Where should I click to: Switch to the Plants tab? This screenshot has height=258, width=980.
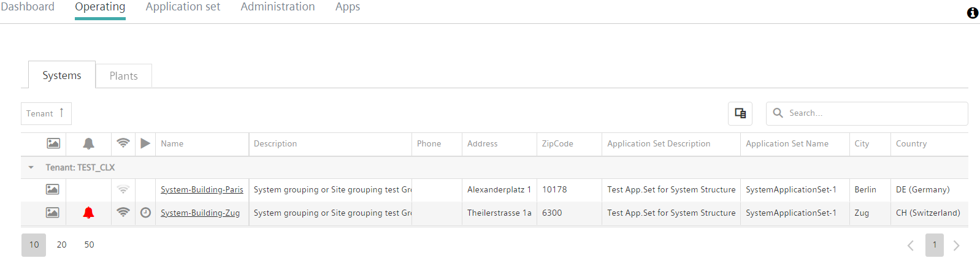click(124, 76)
